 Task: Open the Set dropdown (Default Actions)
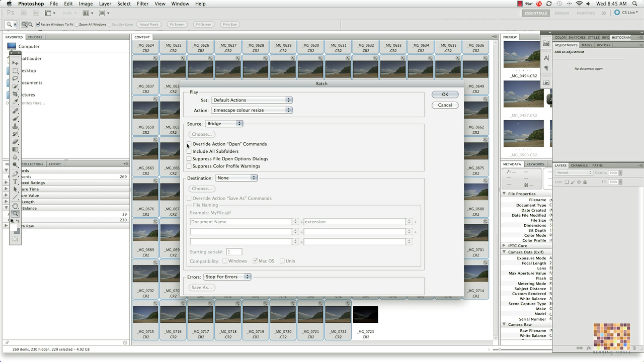(252, 100)
